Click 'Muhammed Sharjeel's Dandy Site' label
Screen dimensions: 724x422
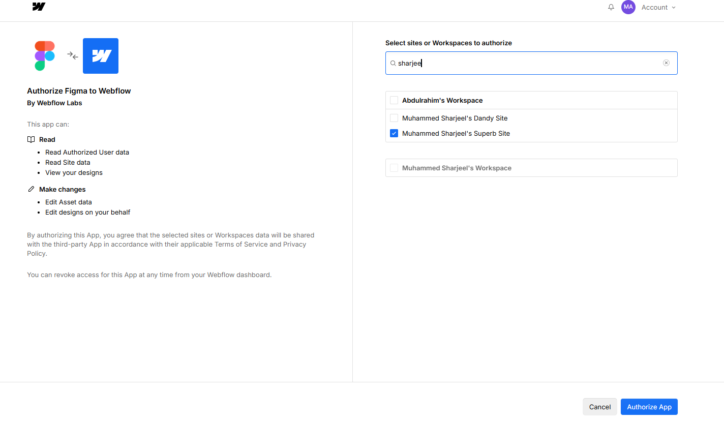455,118
